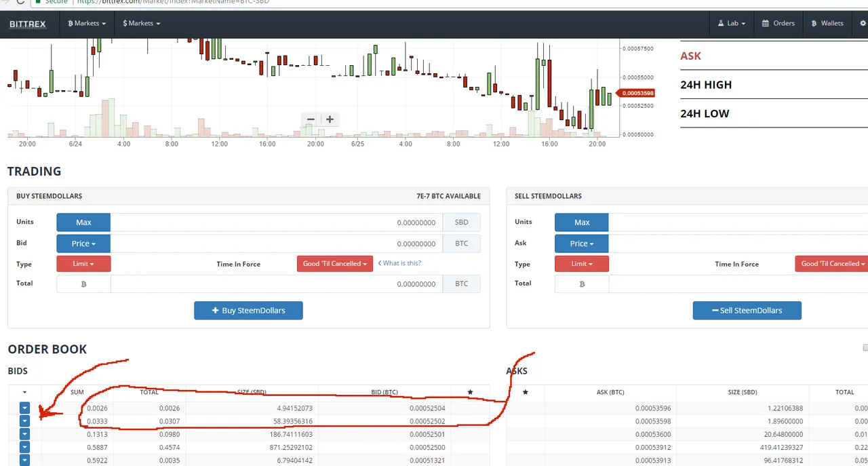Screen dimensions: 868x466
Task: Click the Buy SteemDollars button
Action: coord(248,311)
